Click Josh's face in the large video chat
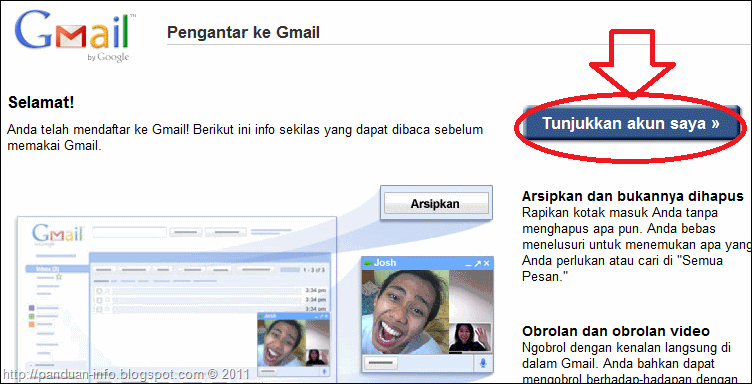This screenshot has height=384, width=752. pos(406,313)
